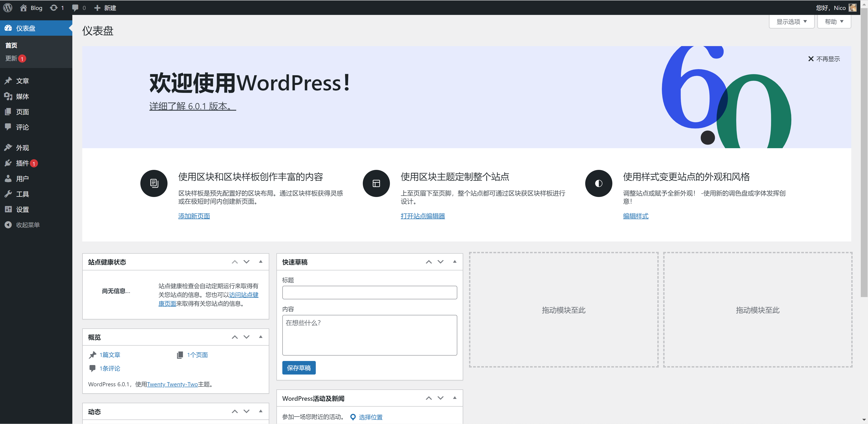868x424 pixels.
Task: Move the WordPress活动及新闻 panel down
Action: coord(440,398)
